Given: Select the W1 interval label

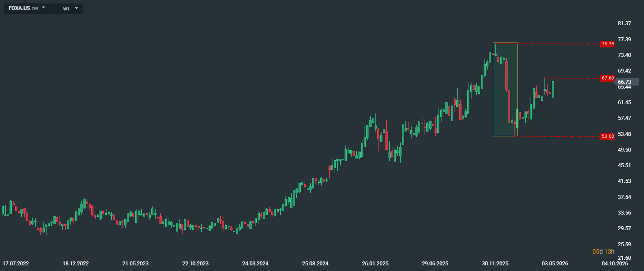Looking at the screenshot, I should coord(66,9).
